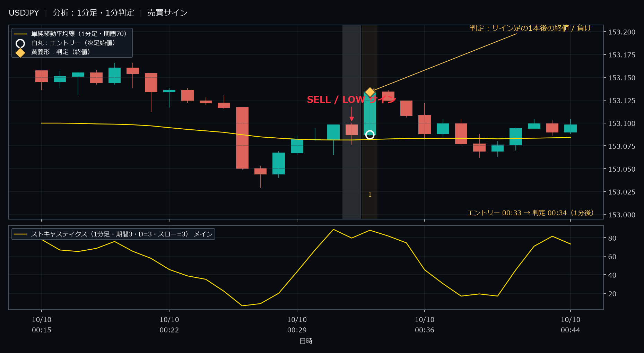Click the red SELL / LOW サイン label
Viewport: 644px width, 353px height.
tap(351, 100)
